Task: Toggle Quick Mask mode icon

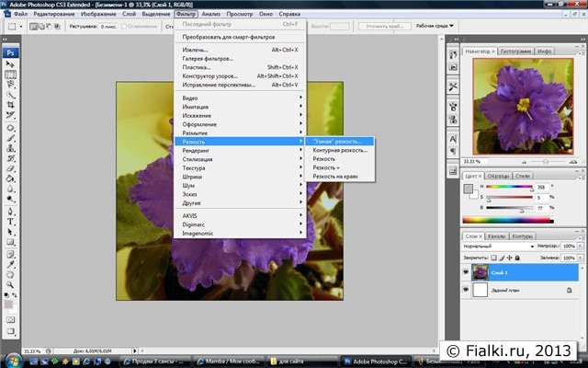Action: click(10, 320)
